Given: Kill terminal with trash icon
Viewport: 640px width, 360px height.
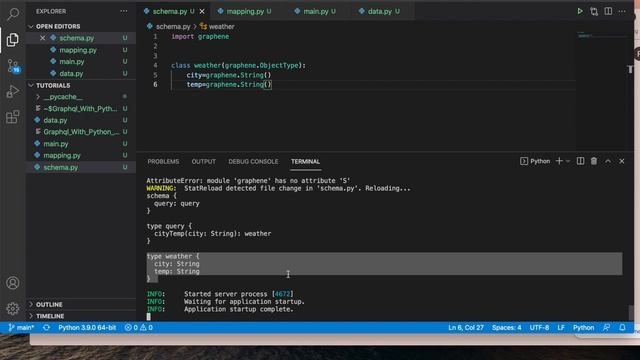Looking at the screenshot, I should point(594,161).
